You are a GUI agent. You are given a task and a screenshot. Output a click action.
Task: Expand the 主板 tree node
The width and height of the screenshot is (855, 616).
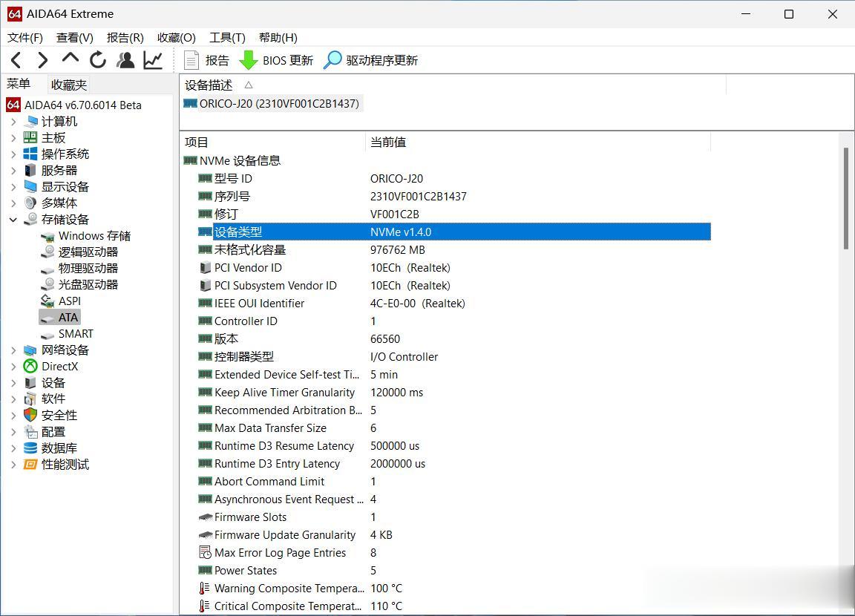(x=13, y=137)
